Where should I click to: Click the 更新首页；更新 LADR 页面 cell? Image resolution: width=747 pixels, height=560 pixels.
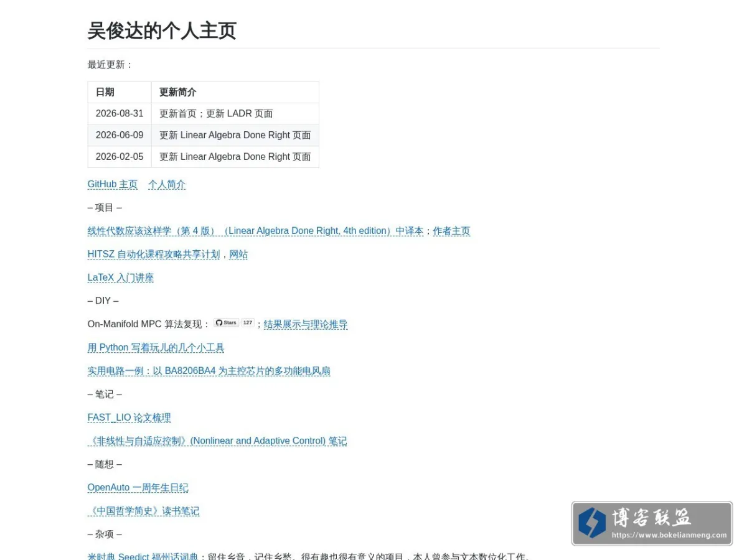(235, 114)
